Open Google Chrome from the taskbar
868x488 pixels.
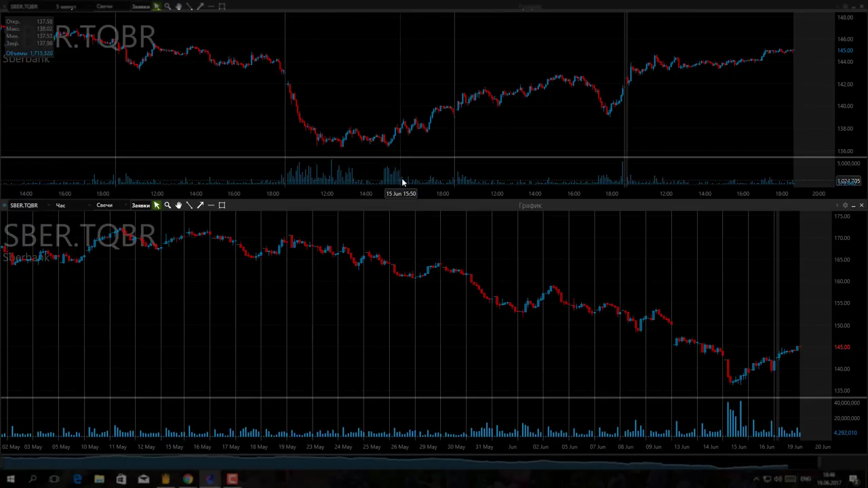pyautogui.click(x=188, y=479)
